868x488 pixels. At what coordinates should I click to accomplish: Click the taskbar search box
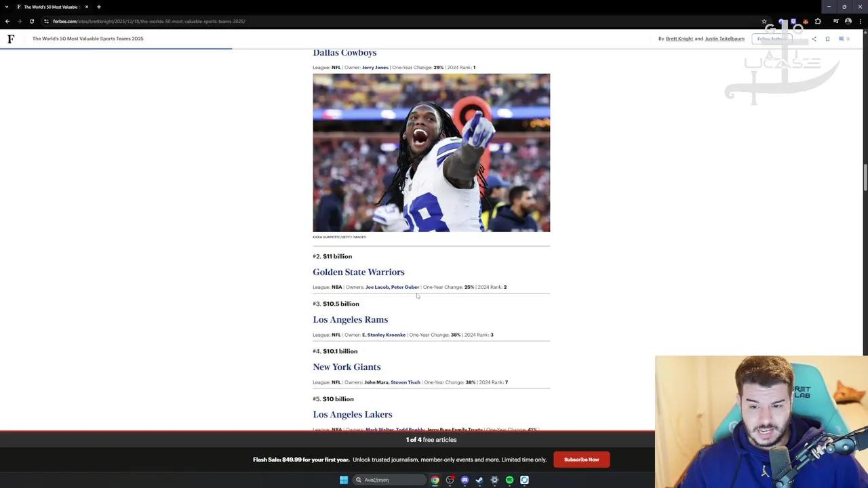coord(388,480)
